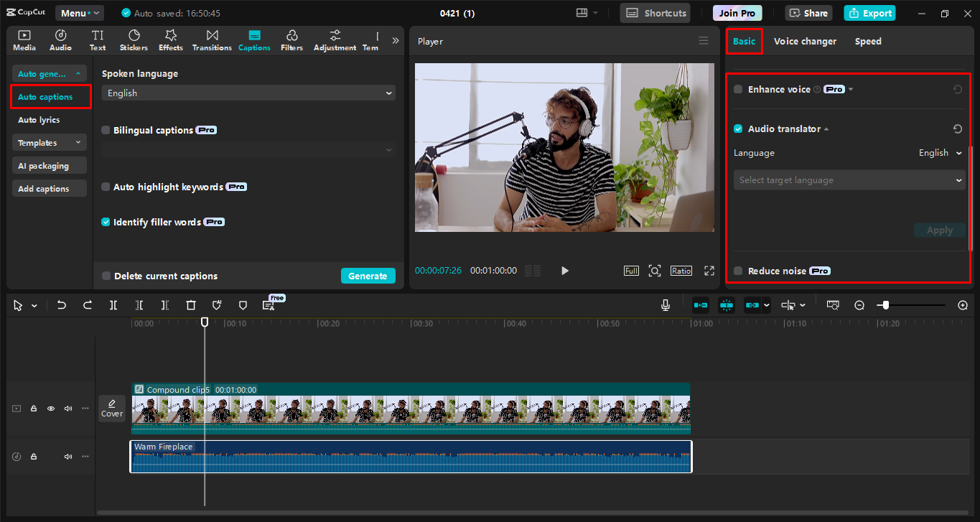Screen dimensions: 980x522
Task: Open the Adjustment panel
Action: [x=334, y=39]
